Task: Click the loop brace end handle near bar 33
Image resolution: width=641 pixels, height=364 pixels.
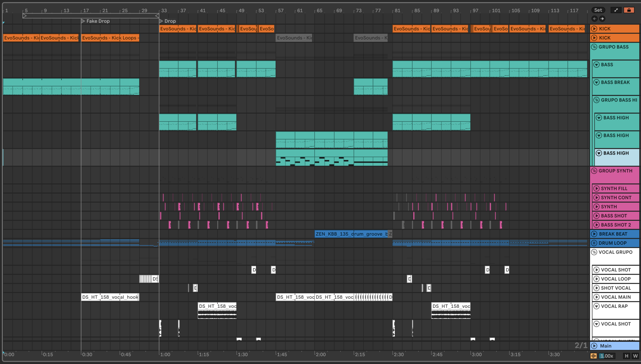Action: [157, 16]
